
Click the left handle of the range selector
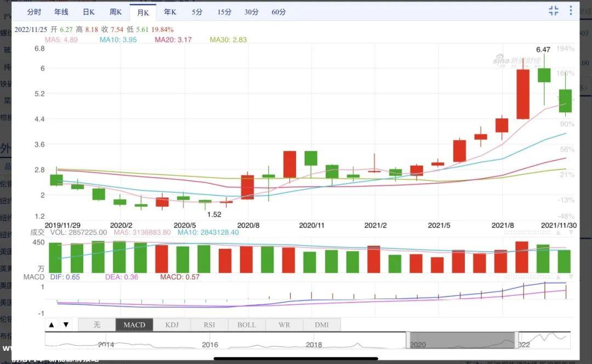click(x=408, y=340)
